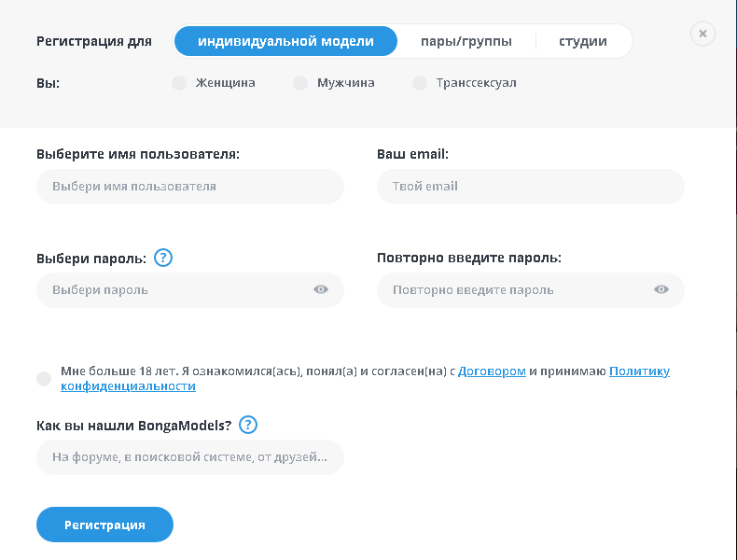The image size is (737, 560).
Task: Click the close X icon
Action: [702, 34]
